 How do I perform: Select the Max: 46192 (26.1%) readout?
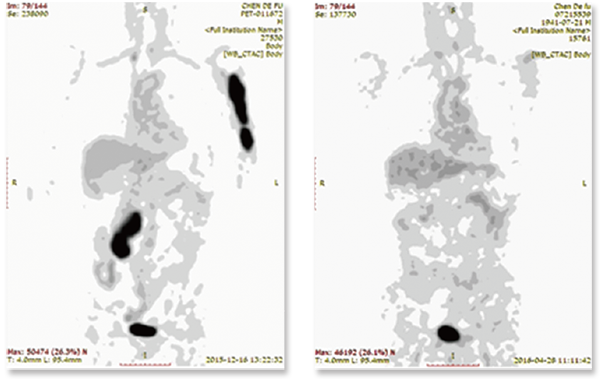pyautogui.click(x=355, y=352)
